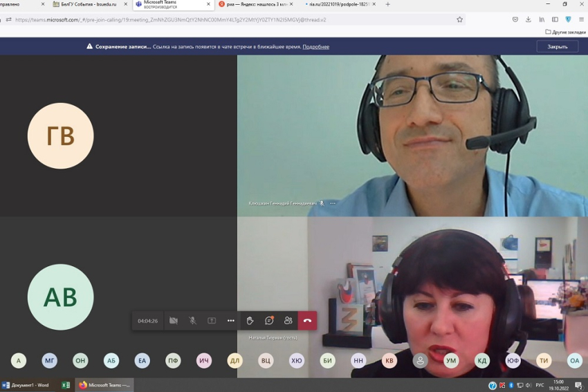Open the Firefox downloads arrow icon

528,19
